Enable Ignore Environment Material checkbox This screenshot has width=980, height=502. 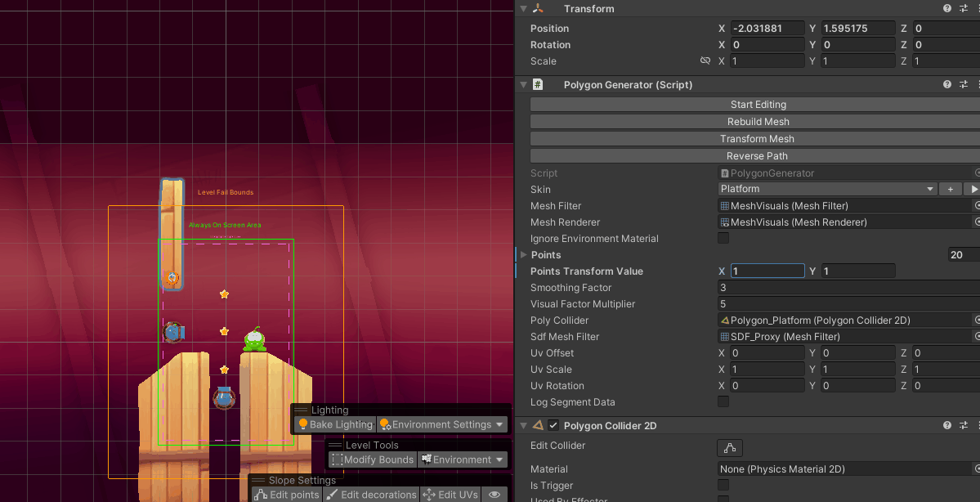pyautogui.click(x=723, y=239)
